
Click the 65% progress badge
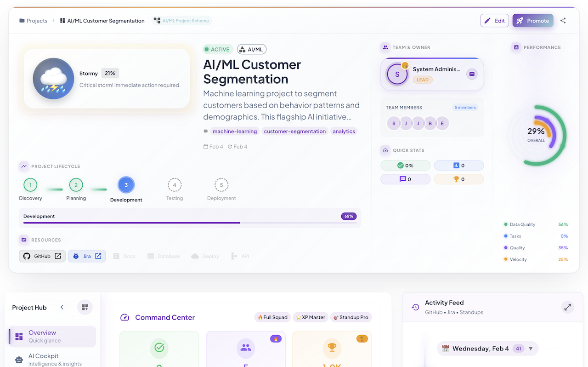[349, 216]
